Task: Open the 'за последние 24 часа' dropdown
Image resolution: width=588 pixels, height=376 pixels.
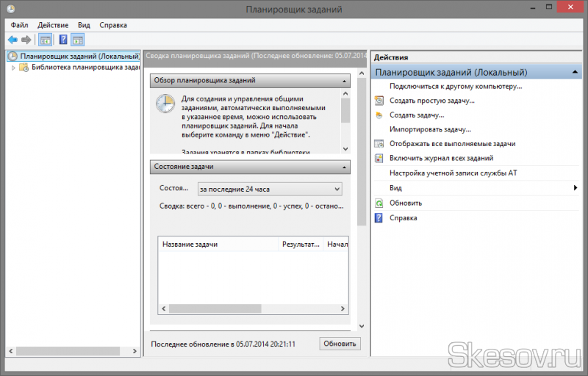Action: (x=270, y=189)
